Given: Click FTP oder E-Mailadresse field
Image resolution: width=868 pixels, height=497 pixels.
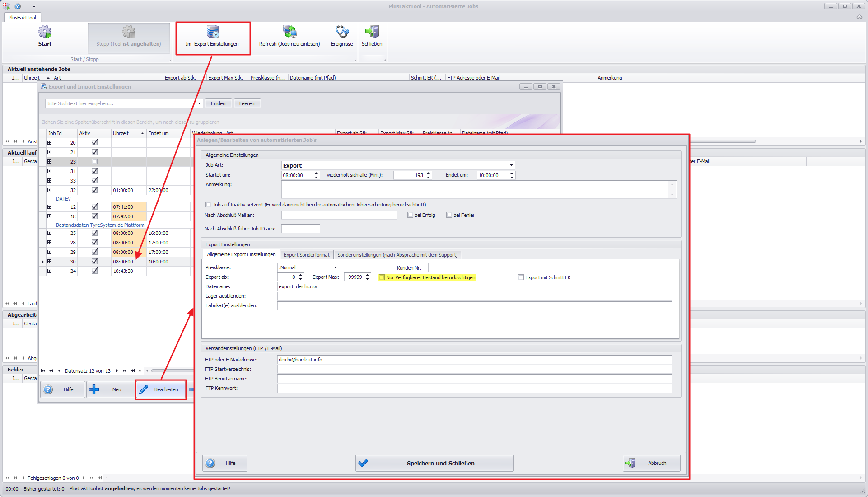Looking at the screenshot, I should click(x=475, y=360).
